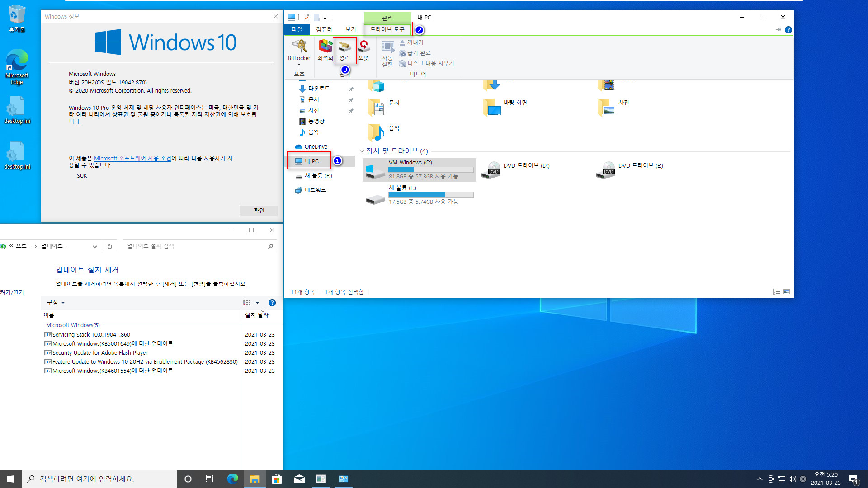The height and width of the screenshot is (488, 868).
Task: Open the Recycle Bin (휴지통) desktop icon
Action: point(17,19)
